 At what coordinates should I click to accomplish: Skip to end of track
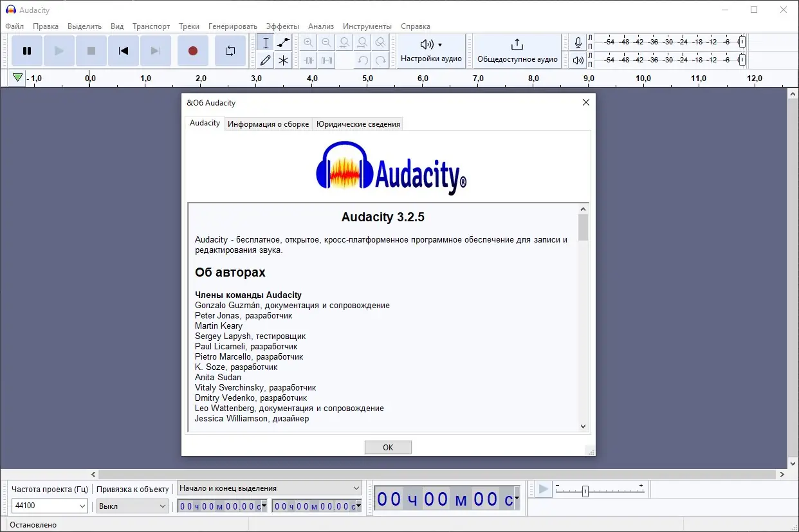(156, 51)
